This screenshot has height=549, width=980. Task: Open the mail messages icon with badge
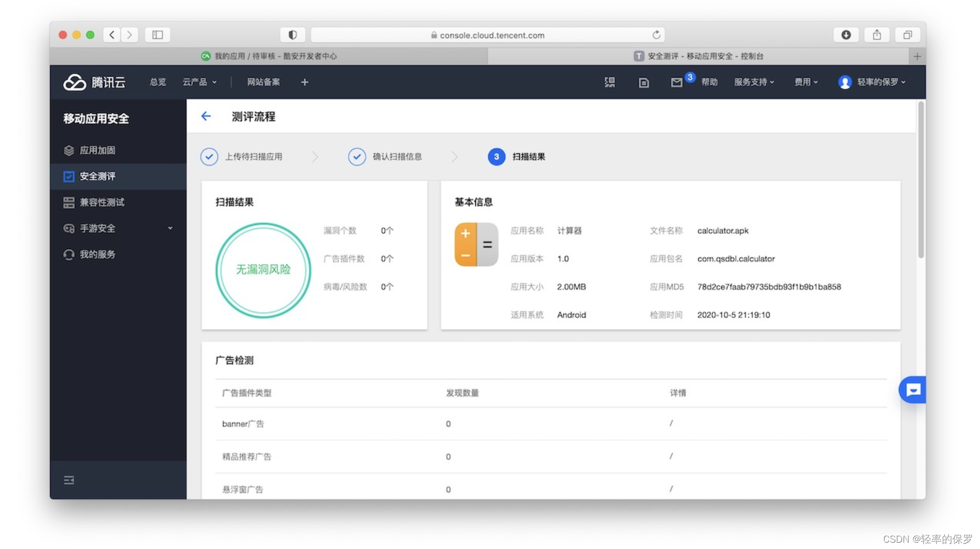coord(677,82)
